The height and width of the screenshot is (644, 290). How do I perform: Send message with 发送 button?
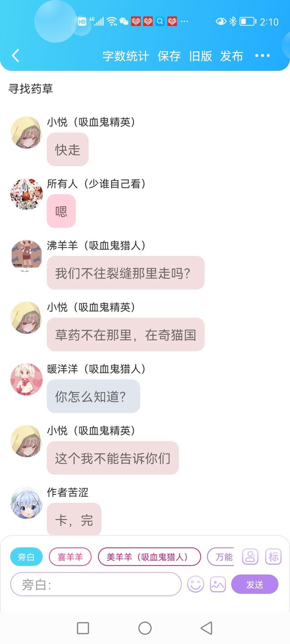pos(255,584)
